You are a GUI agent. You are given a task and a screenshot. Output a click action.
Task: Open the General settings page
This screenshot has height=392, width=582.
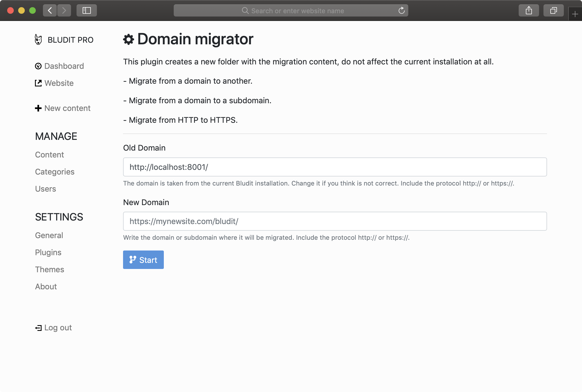pyautogui.click(x=49, y=235)
